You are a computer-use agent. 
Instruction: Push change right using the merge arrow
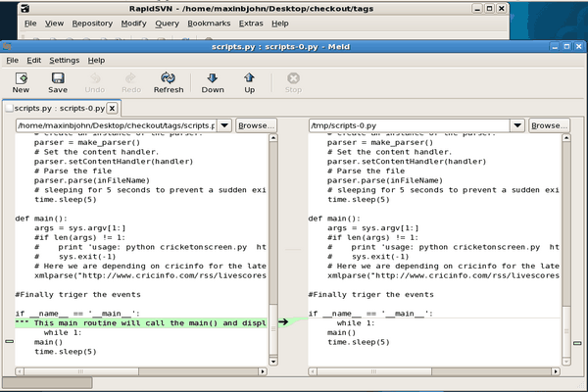coord(284,320)
